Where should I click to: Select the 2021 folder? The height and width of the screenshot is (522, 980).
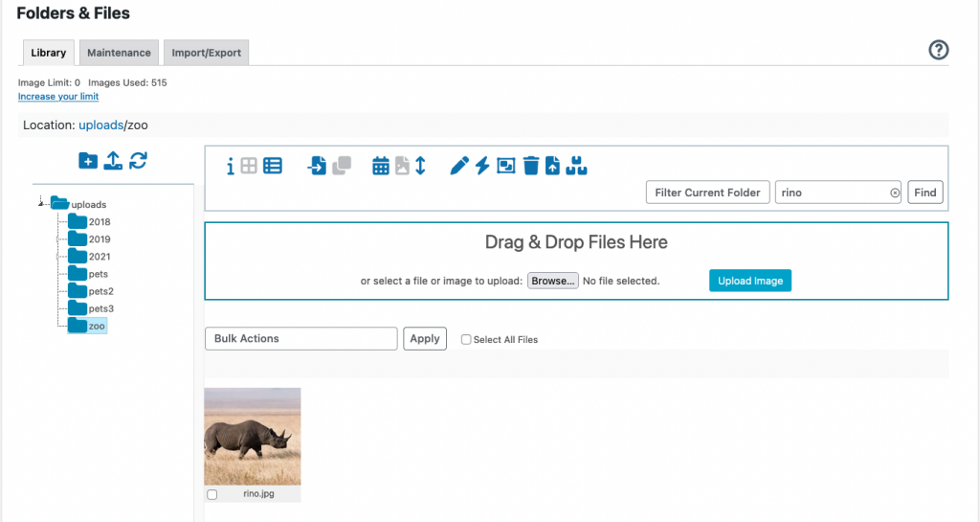pyautogui.click(x=89, y=257)
